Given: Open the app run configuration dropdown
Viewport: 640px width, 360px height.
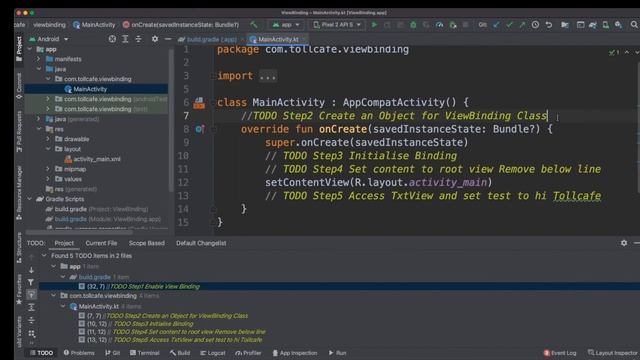Looking at the screenshot, I should tap(286, 25).
